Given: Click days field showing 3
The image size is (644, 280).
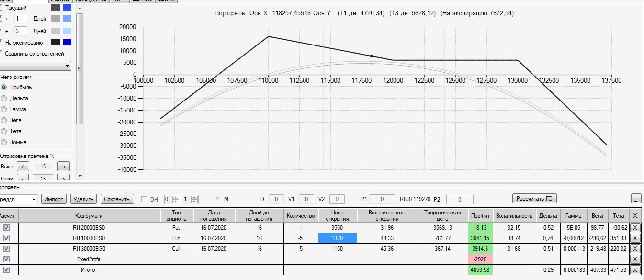Looking at the screenshot, I should pos(21,31).
